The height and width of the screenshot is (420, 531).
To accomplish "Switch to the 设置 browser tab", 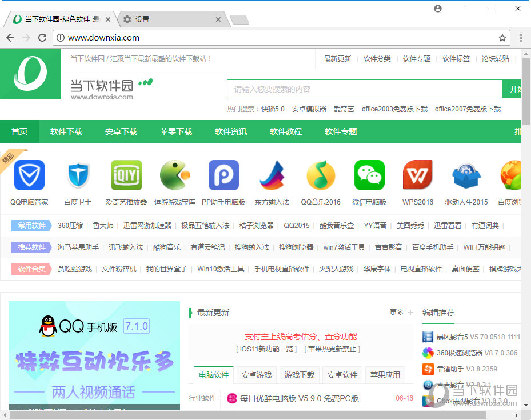I will [171, 19].
